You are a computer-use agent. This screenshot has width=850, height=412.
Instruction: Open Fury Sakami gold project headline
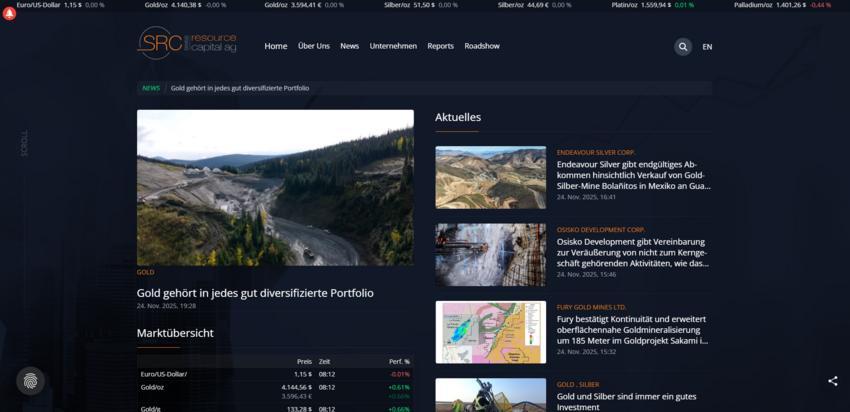click(x=633, y=330)
